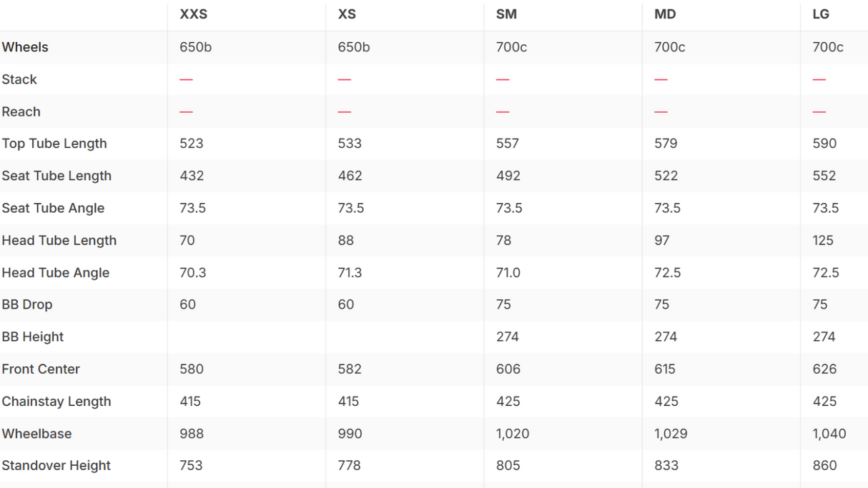This screenshot has height=488, width=868.
Task: Click the BB Drop row label
Action: click(x=27, y=304)
